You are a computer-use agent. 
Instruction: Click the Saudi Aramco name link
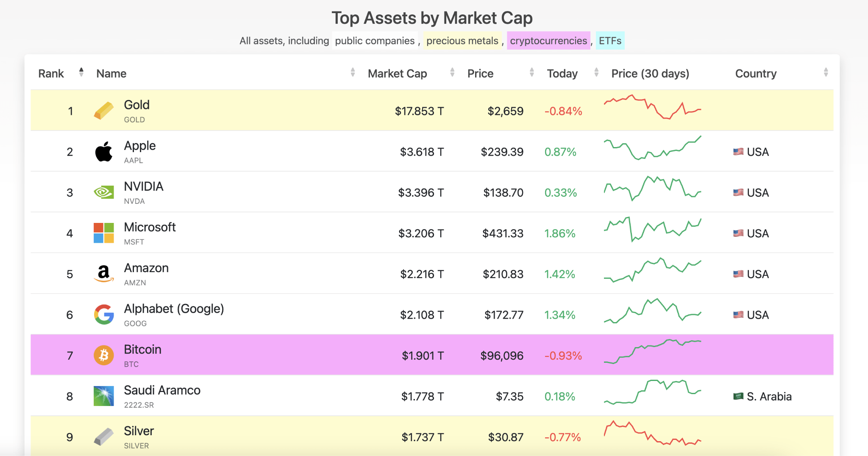(162, 390)
